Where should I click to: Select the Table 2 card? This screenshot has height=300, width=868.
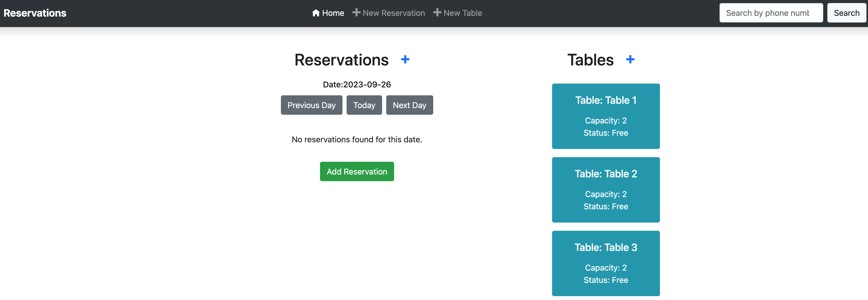tap(606, 190)
